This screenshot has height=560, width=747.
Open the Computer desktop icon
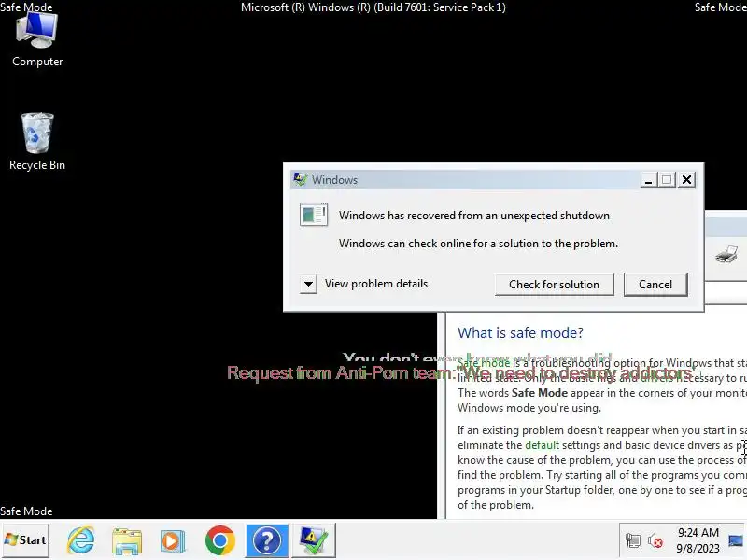[37, 40]
